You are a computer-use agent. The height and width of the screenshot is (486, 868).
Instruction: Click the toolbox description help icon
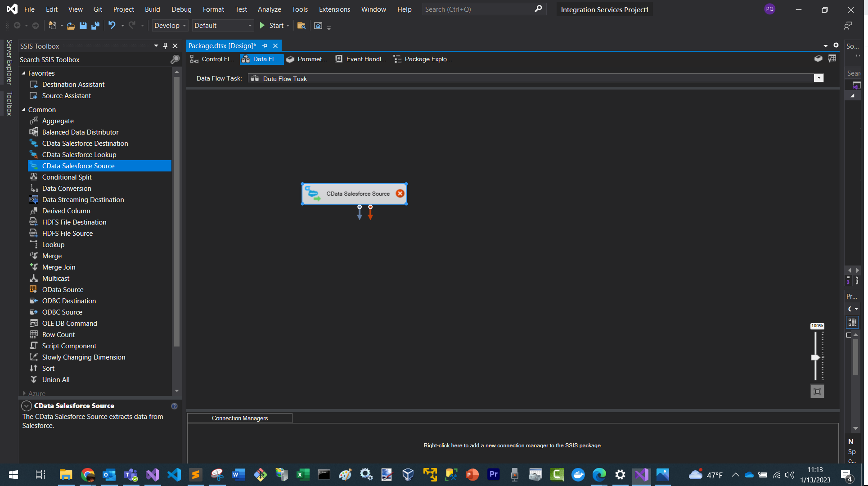[x=174, y=406]
